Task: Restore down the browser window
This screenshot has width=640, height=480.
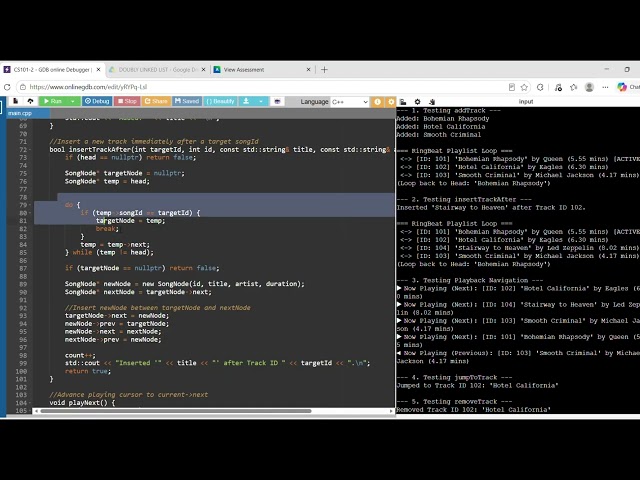Action: pos(627,69)
